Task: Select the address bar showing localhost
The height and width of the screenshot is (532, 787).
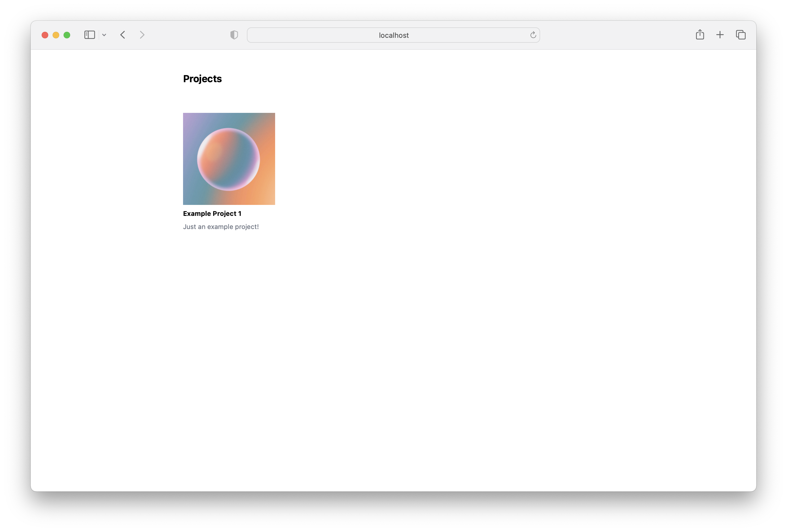Action: [393, 35]
